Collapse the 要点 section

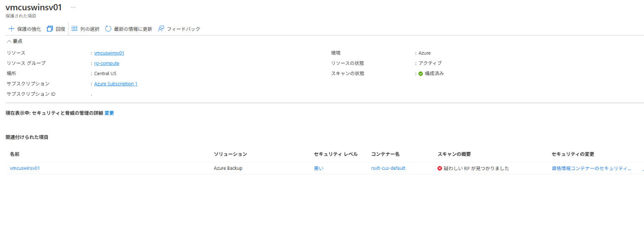(x=9, y=41)
